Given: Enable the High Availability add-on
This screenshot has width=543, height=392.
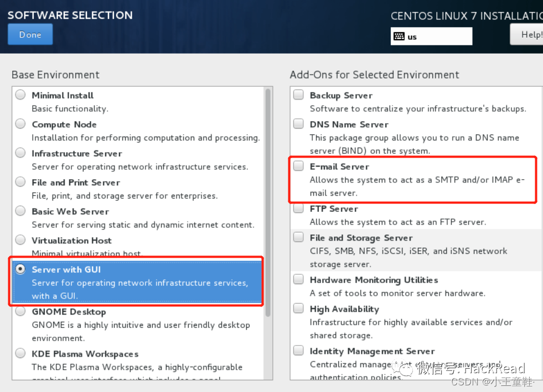Looking at the screenshot, I should pyautogui.click(x=298, y=309).
